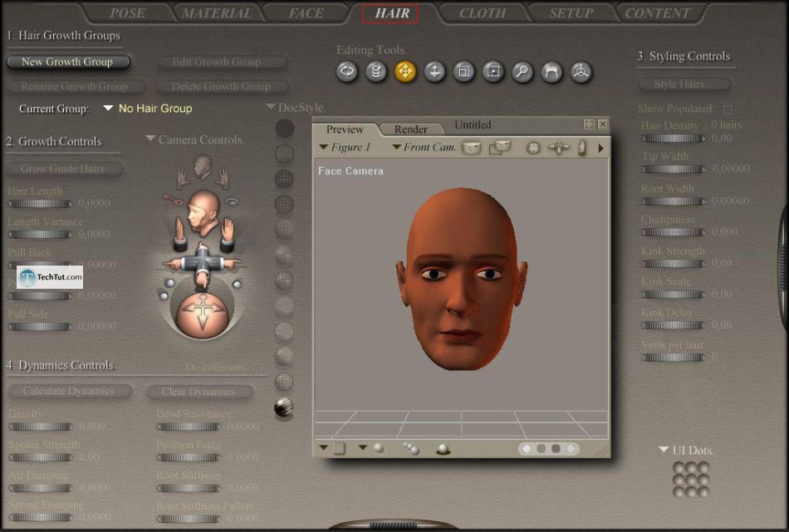The image size is (789, 532).
Task: Click the Face Camera head icon
Action: pyautogui.click(x=203, y=167)
